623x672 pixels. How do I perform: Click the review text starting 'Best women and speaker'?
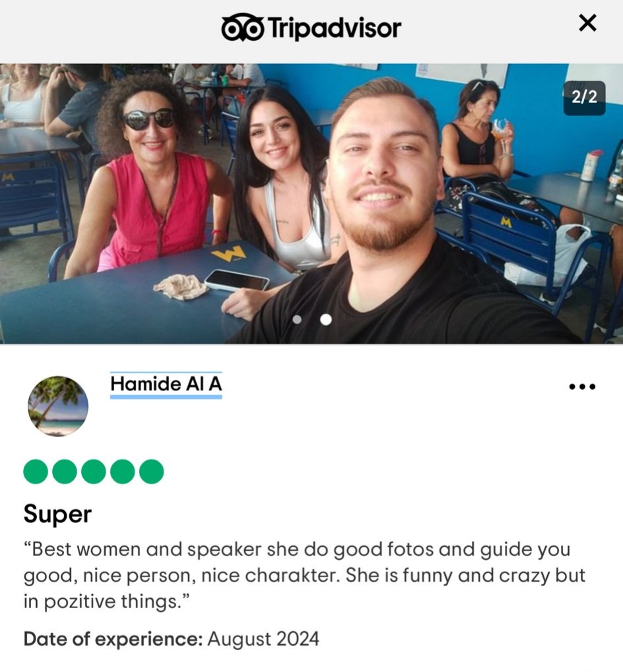click(x=304, y=575)
